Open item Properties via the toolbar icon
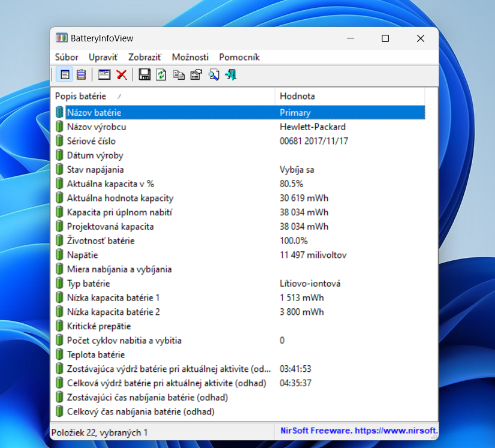This screenshot has width=495, height=448. [196, 74]
